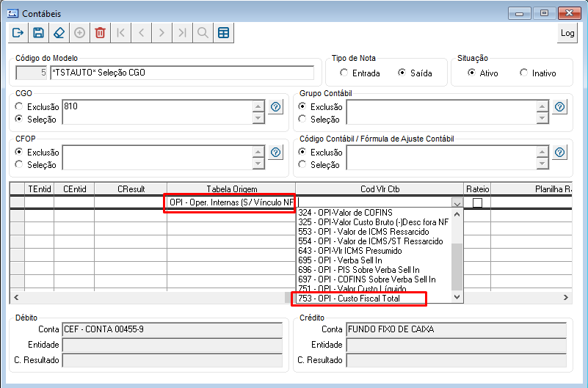Click the Cod Vlr Ctb column header
The image size is (588, 388).
(380, 189)
